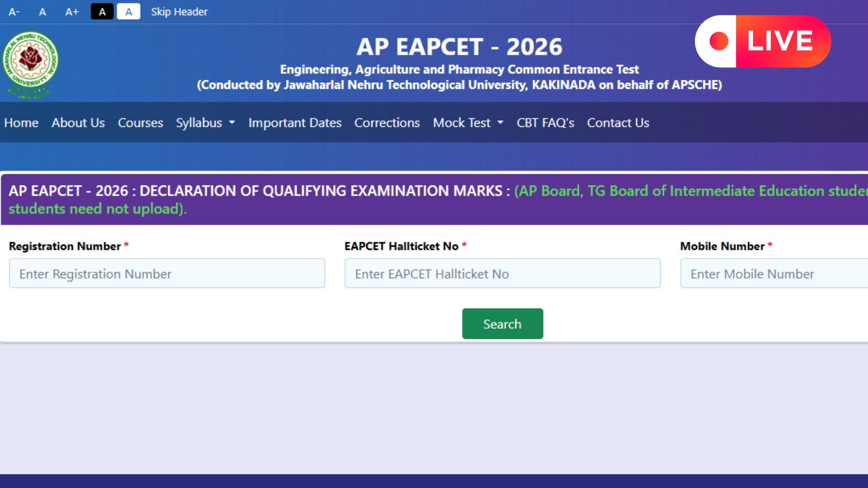Viewport: 868px width, 488px height.
Task: Increase font size with A+ control
Action: click(72, 11)
